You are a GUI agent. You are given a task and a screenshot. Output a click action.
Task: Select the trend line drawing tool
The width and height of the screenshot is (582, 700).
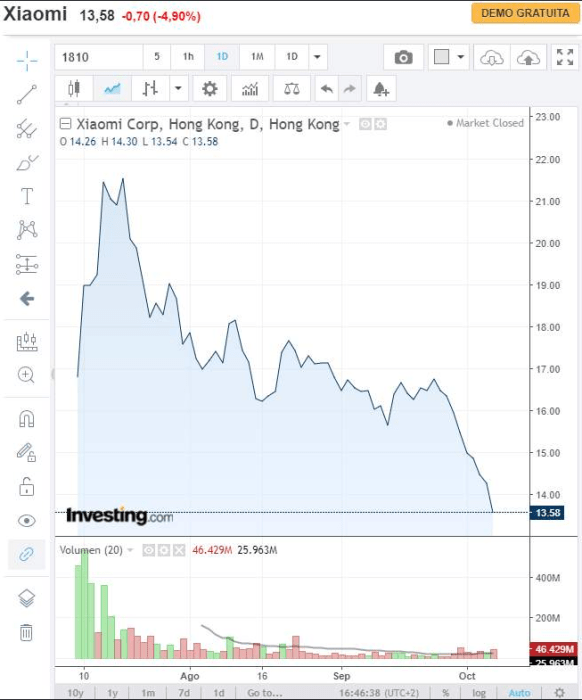[27, 95]
